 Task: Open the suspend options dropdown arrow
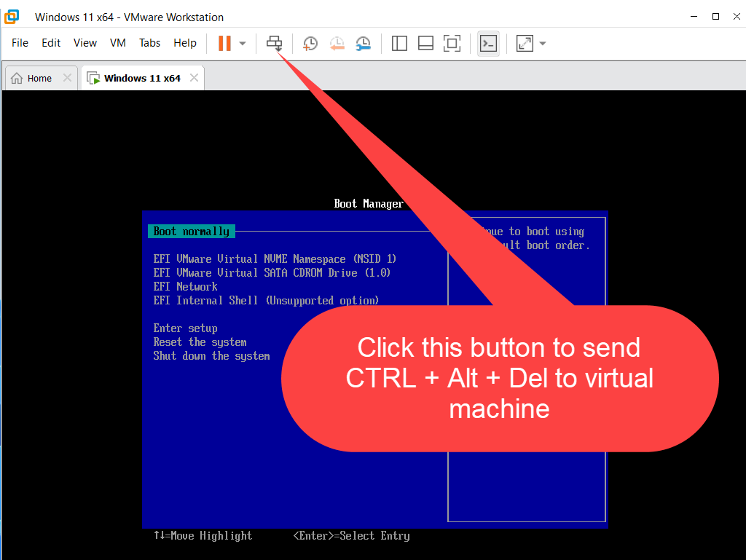(243, 44)
